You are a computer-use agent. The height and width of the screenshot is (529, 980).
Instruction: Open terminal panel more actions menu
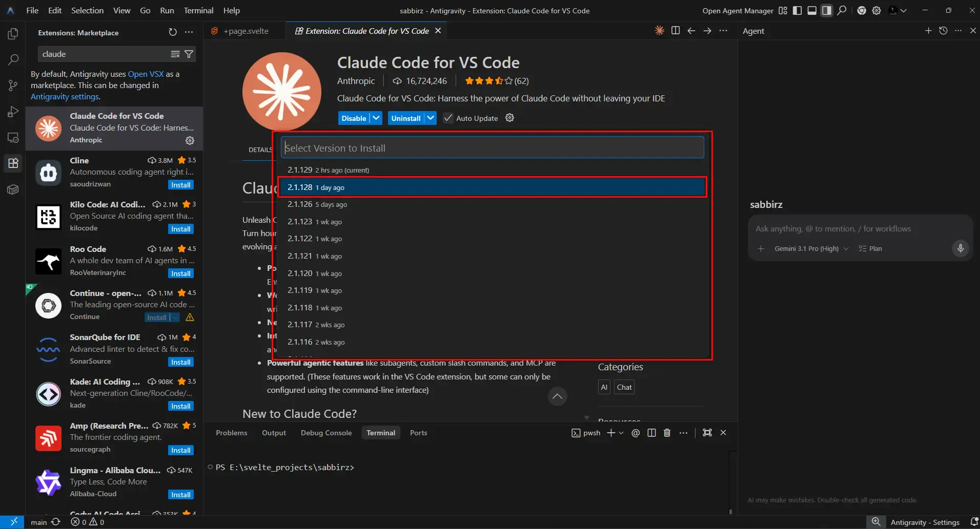point(683,433)
